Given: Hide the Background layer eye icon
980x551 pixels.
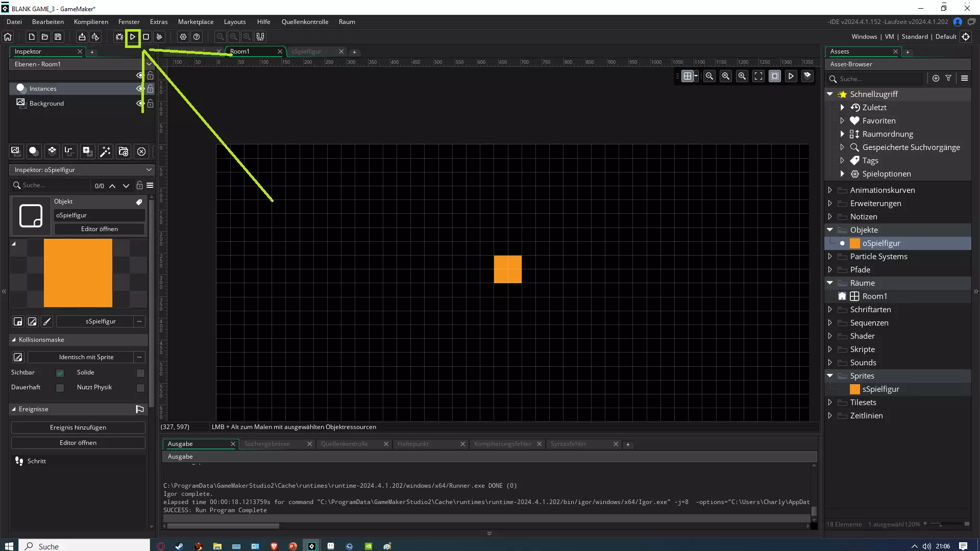Looking at the screenshot, I should click(x=139, y=103).
